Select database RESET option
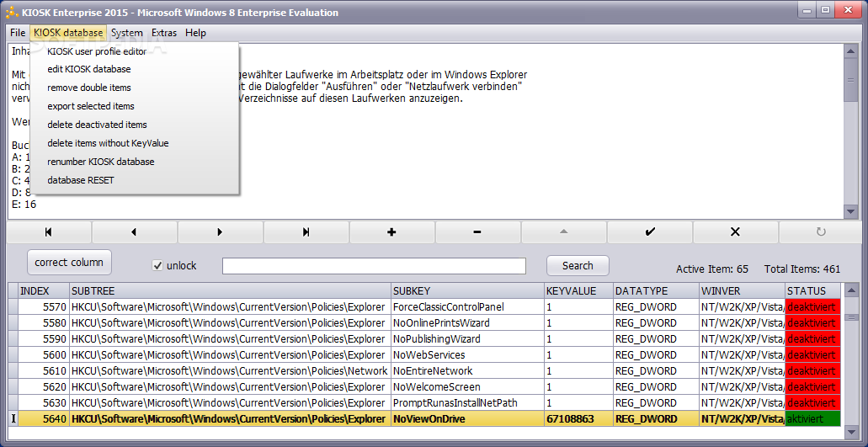Screen dimensions: 868x447 point(135,180)
